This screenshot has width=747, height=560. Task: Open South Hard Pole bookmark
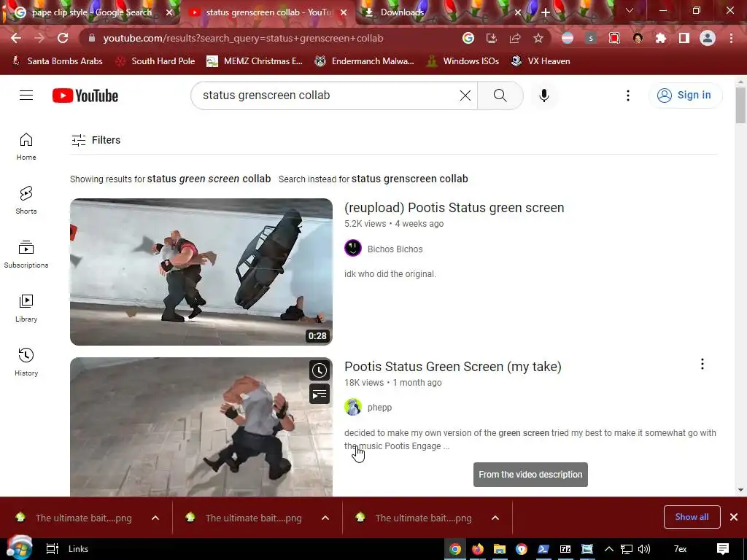(x=155, y=61)
